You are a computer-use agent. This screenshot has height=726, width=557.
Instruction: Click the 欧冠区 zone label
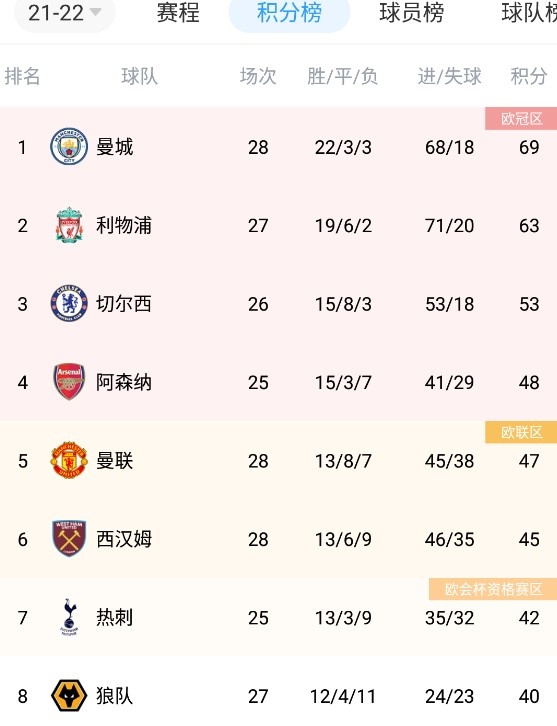(521, 119)
